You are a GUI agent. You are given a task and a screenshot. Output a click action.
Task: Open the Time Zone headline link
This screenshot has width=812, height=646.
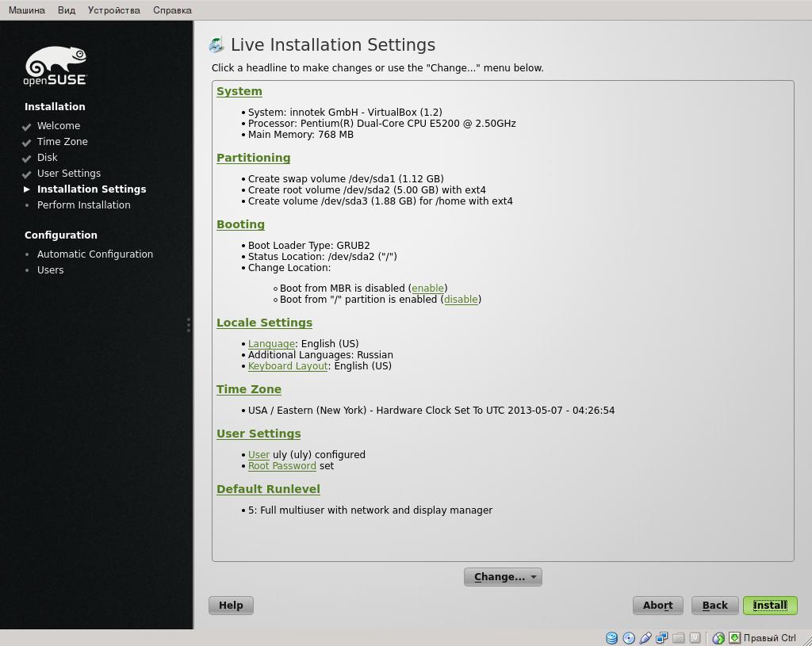pos(249,389)
